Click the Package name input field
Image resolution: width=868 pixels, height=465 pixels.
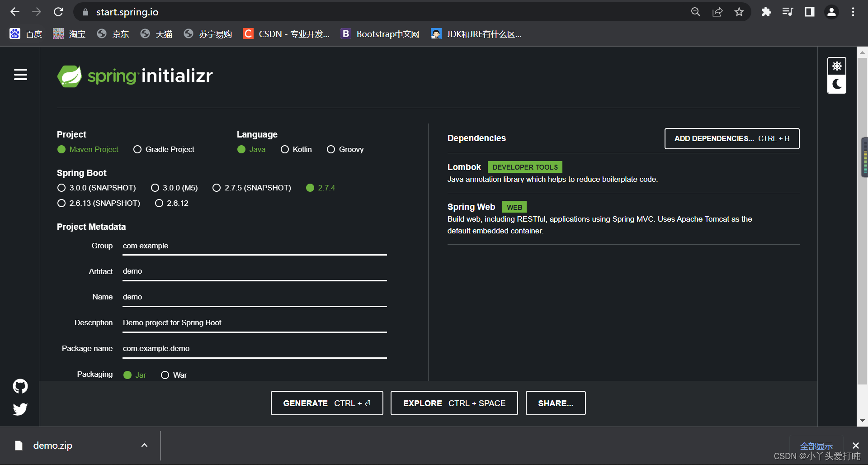[255, 349]
